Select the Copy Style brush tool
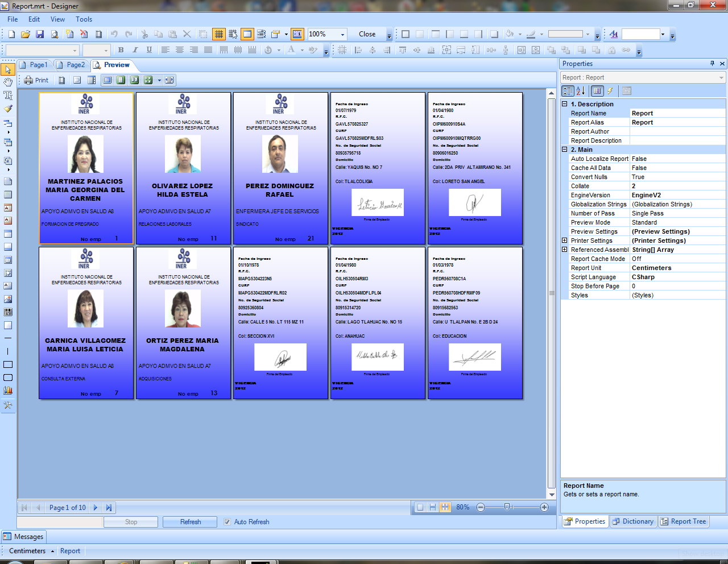The width and height of the screenshot is (728, 564). coord(8,108)
